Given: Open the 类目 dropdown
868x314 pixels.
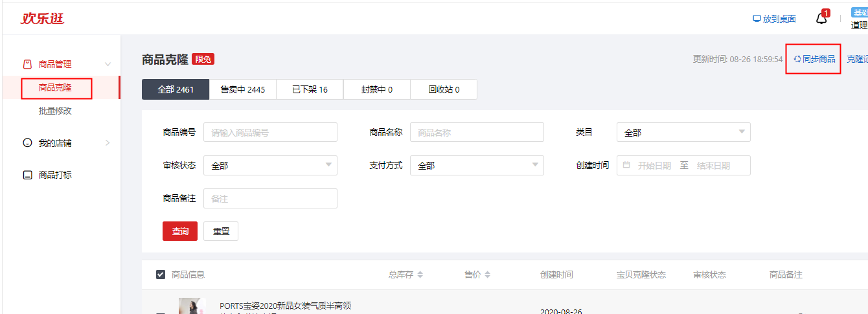Looking at the screenshot, I should pyautogui.click(x=683, y=132).
